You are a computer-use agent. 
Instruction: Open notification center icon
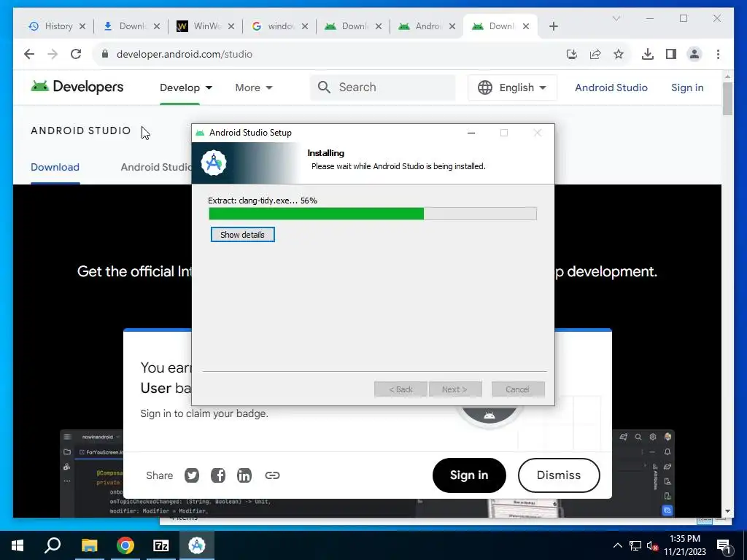point(724,545)
